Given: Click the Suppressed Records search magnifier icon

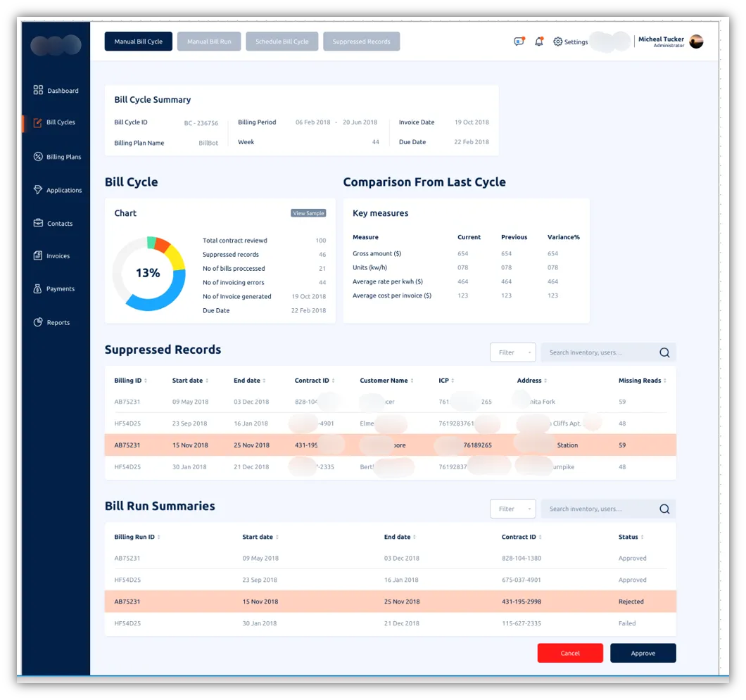Looking at the screenshot, I should point(664,352).
